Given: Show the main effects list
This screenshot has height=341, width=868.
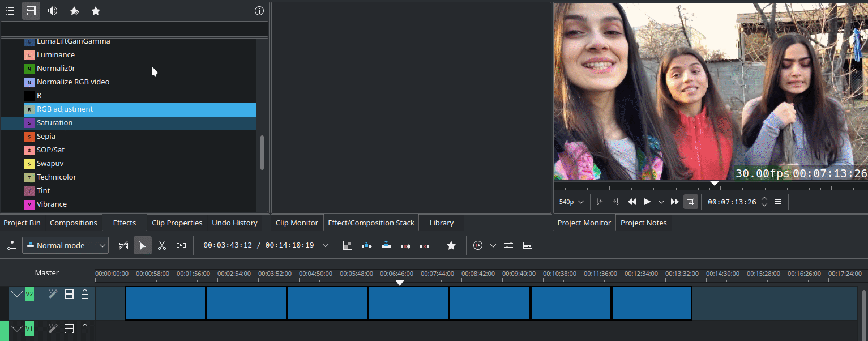Looking at the screenshot, I should (10, 11).
